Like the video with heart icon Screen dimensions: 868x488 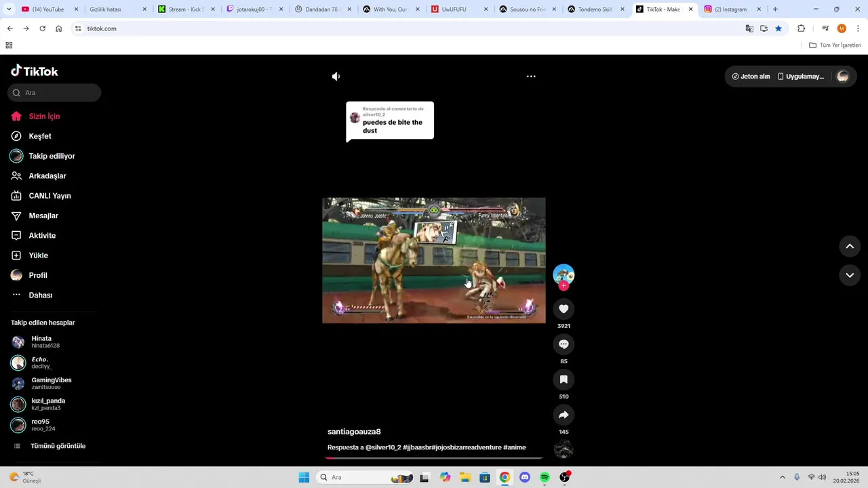[x=564, y=309]
